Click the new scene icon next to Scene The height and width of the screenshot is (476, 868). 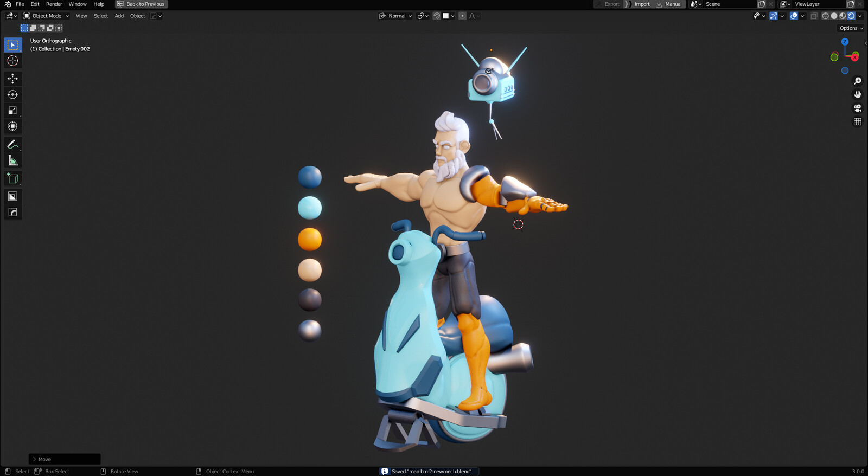coord(762,4)
